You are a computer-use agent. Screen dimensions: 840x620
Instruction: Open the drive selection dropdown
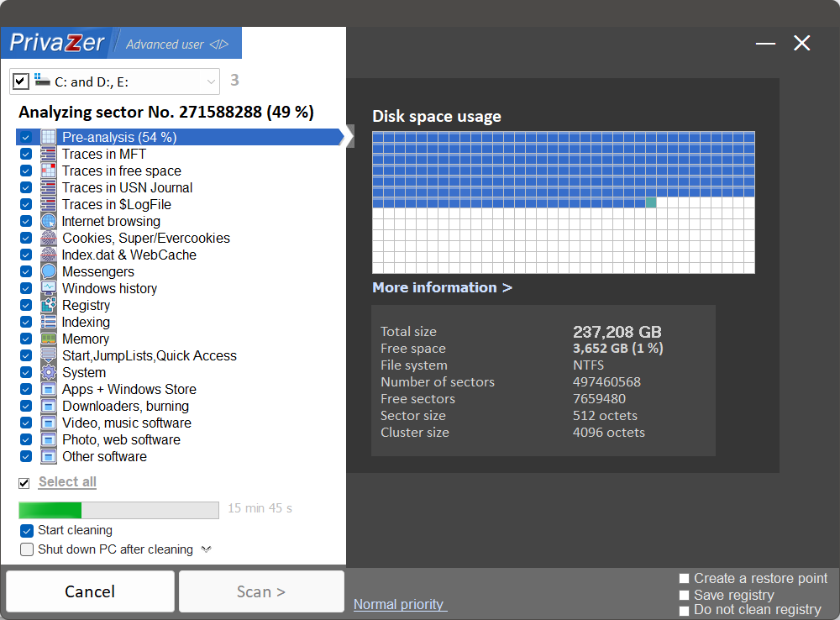210,81
